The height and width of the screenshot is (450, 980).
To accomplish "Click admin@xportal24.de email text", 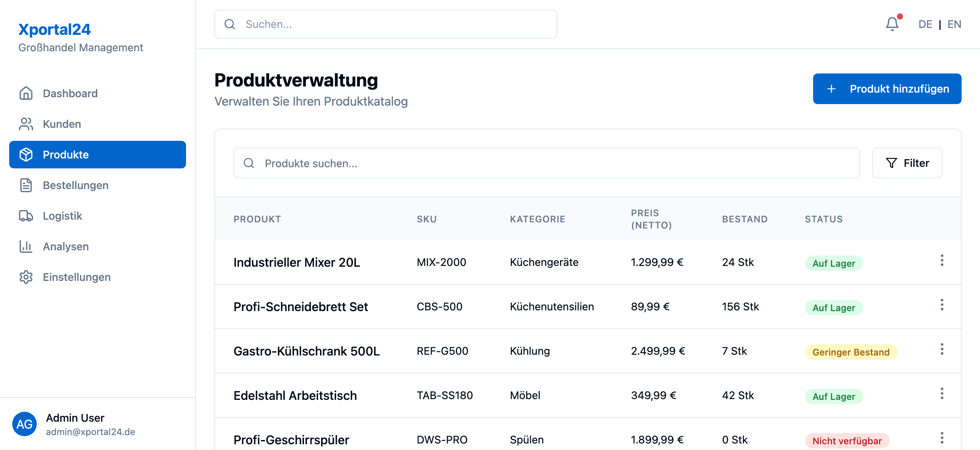I will coord(90,432).
